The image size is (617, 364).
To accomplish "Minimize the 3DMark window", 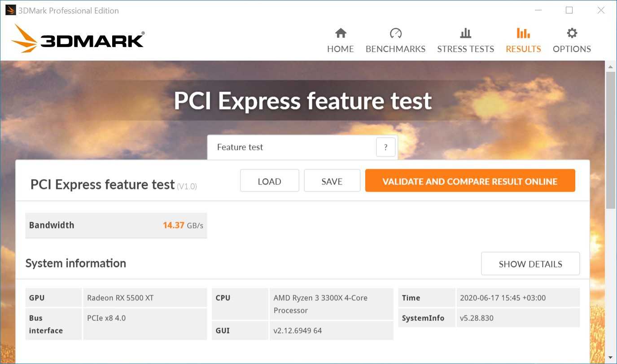I will (x=537, y=10).
